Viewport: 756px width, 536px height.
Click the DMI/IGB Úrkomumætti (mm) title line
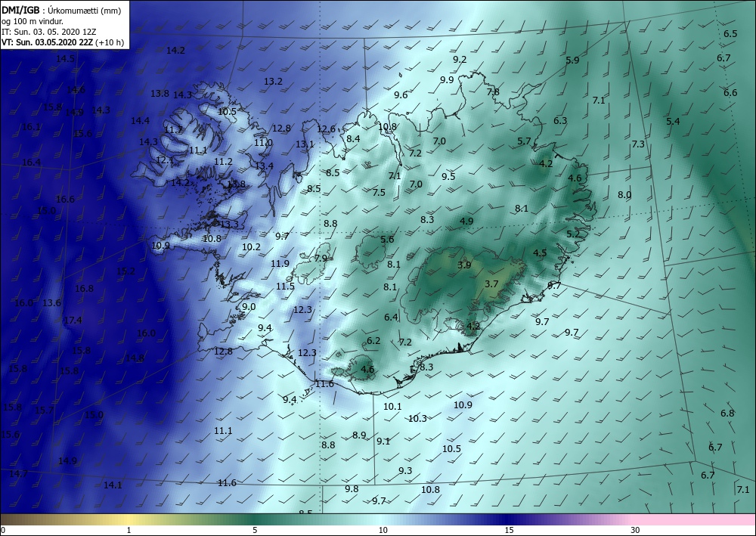pos(61,11)
